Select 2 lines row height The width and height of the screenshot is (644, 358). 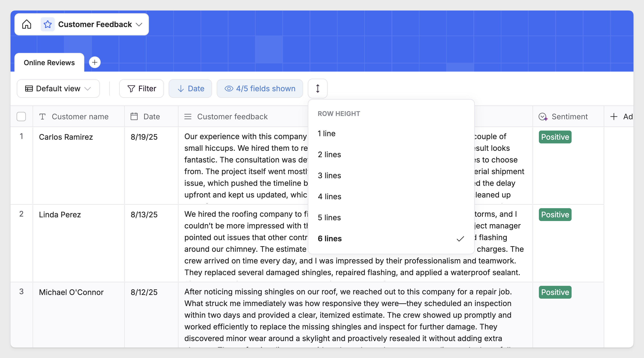(391, 154)
